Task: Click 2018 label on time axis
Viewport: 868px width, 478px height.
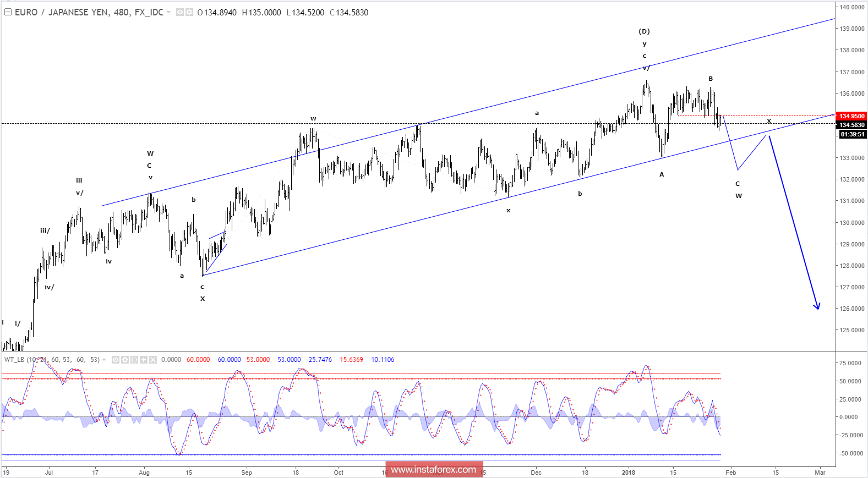Action: pyautogui.click(x=628, y=472)
